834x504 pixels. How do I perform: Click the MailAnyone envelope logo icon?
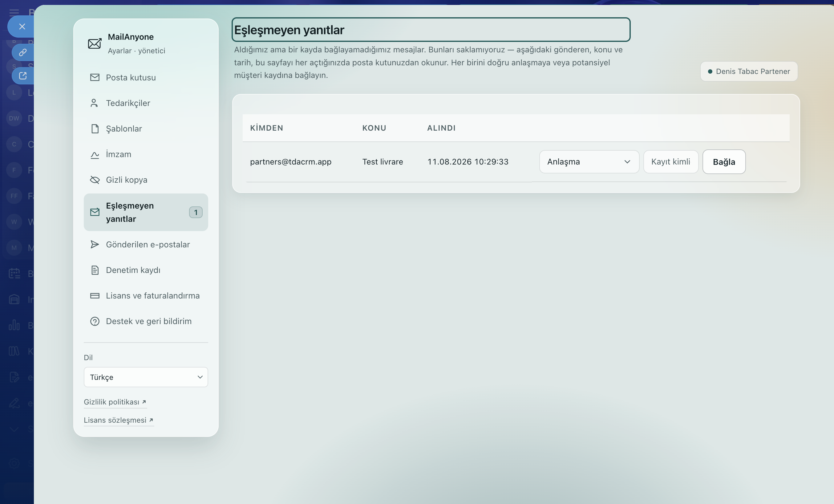[95, 43]
